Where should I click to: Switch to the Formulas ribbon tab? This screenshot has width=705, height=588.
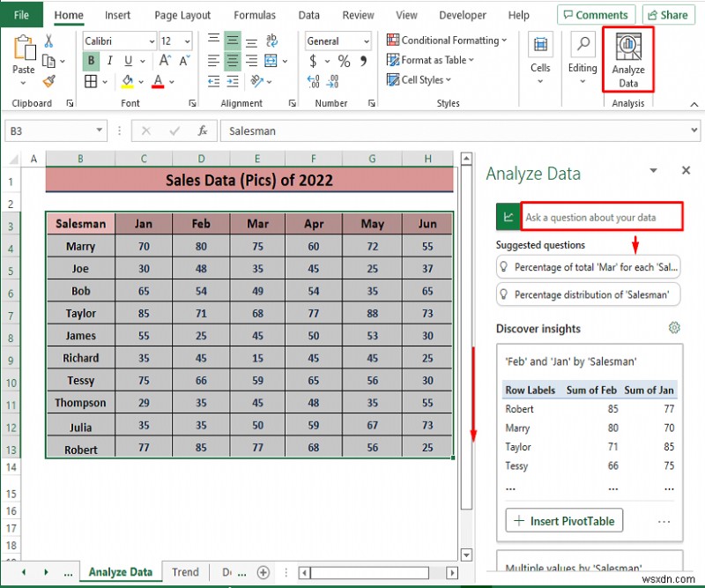256,14
